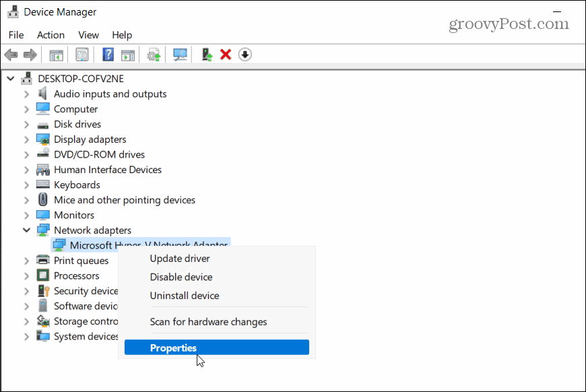The image size is (586, 392).
Task: Click the Show/Hide Action Pane icon
Action: coord(128,55)
